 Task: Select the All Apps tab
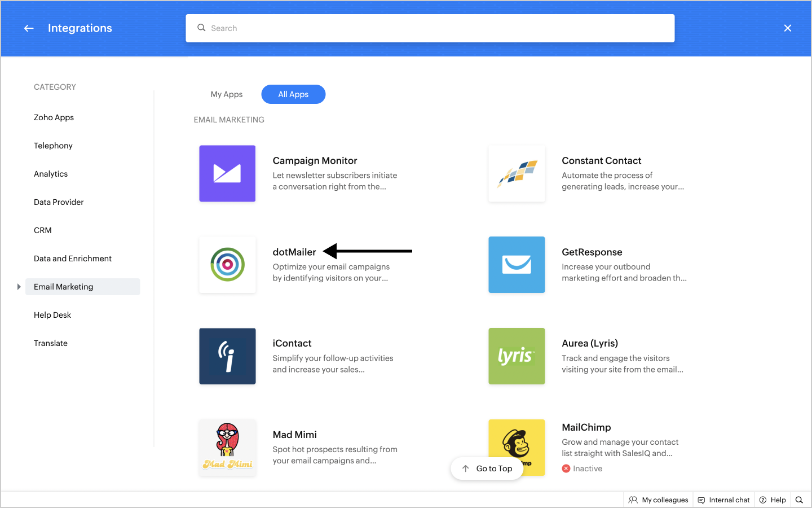[293, 94]
